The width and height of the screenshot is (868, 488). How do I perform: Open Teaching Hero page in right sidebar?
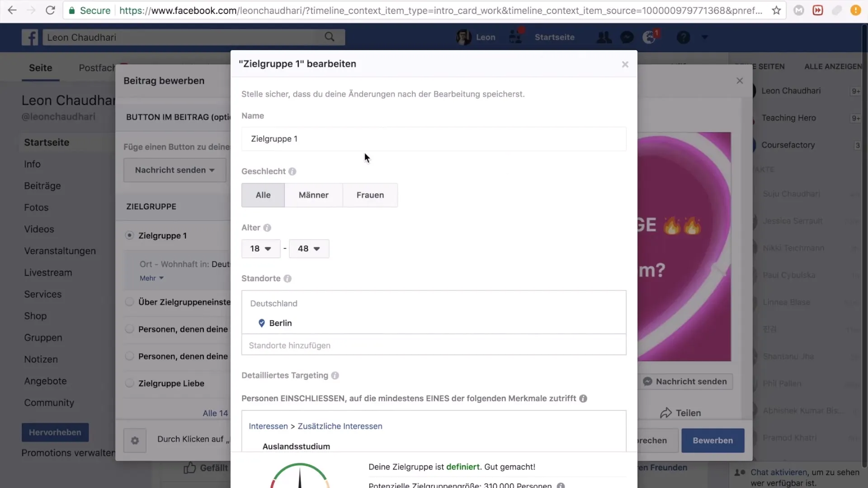[788, 118]
